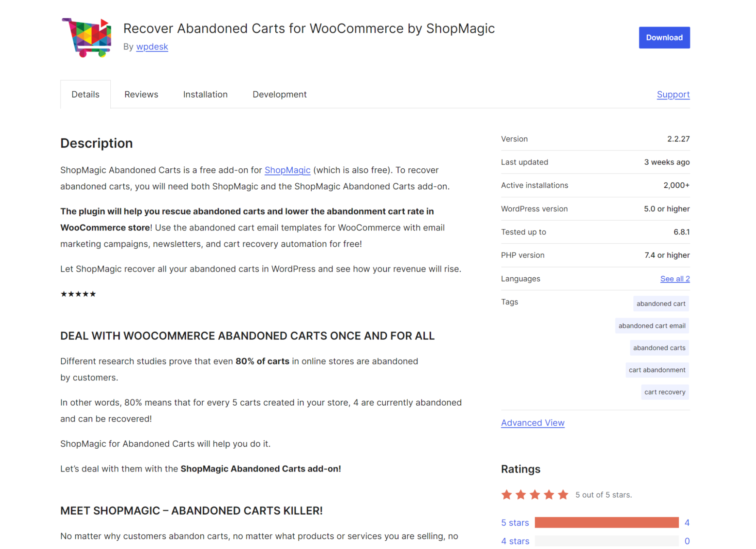Click the Download button
This screenshot has height=549, width=756.
point(664,37)
